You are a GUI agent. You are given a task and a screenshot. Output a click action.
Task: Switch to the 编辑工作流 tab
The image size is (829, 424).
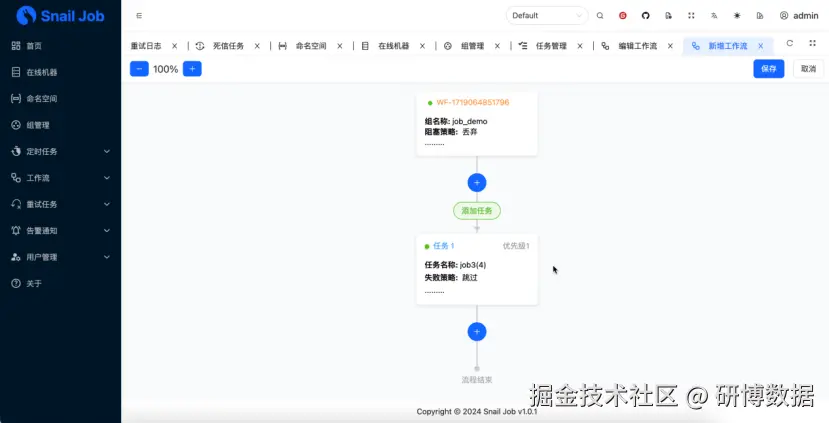(x=638, y=46)
